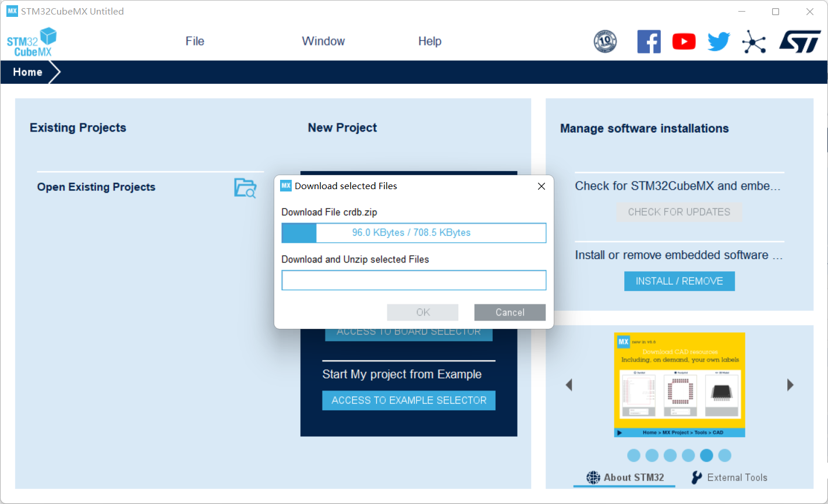828x504 pixels.
Task: Click the open folder search icon
Action: tap(245, 188)
